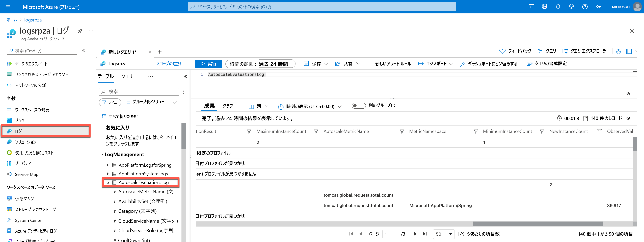Expand the AppPlatformSystemLogs table
644x242 pixels.
pyautogui.click(x=108, y=174)
